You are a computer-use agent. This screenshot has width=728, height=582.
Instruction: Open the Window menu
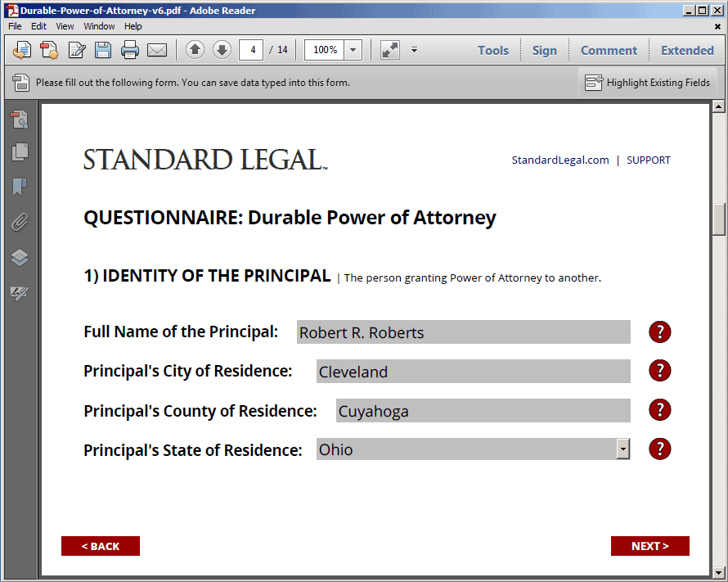(99, 26)
